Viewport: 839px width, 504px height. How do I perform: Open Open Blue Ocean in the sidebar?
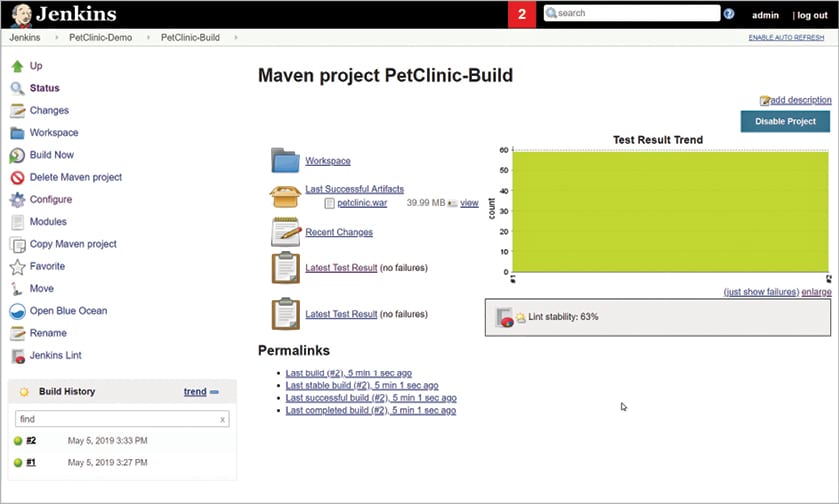click(x=68, y=311)
